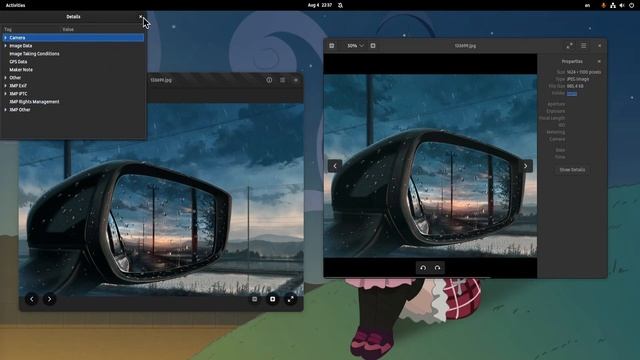Go to next image in right viewer
The height and width of the screenshot is (360, 640).
tap(525, 166)
